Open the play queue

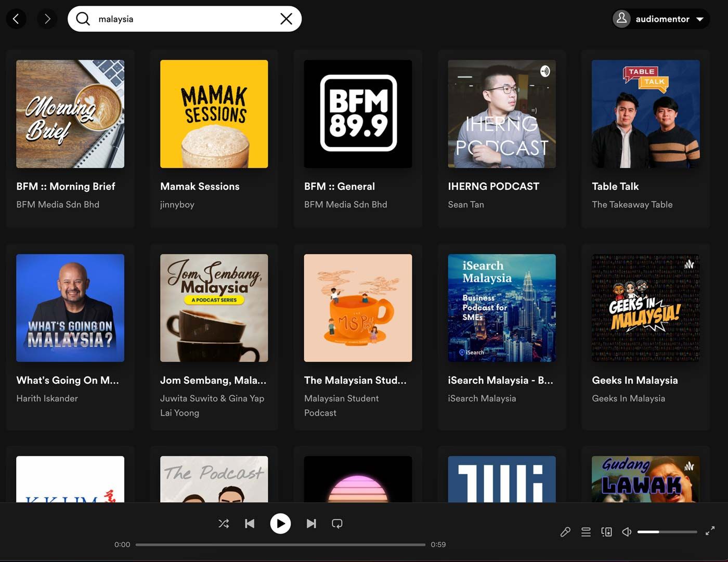(586, 532)
